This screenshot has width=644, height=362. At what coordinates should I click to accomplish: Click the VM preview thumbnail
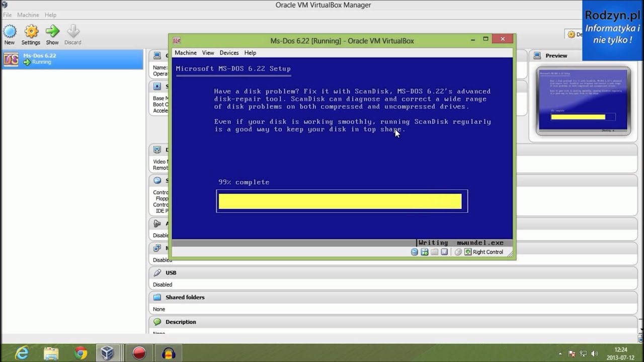(x=583, y=101)
